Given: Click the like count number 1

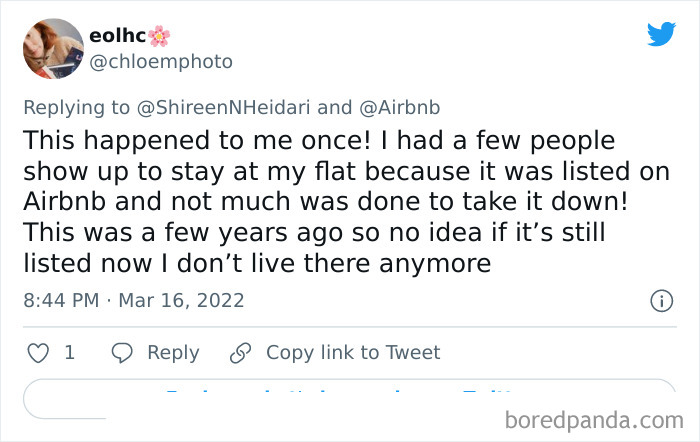Looking at the screenshot, I should click(x=69, y=352).
